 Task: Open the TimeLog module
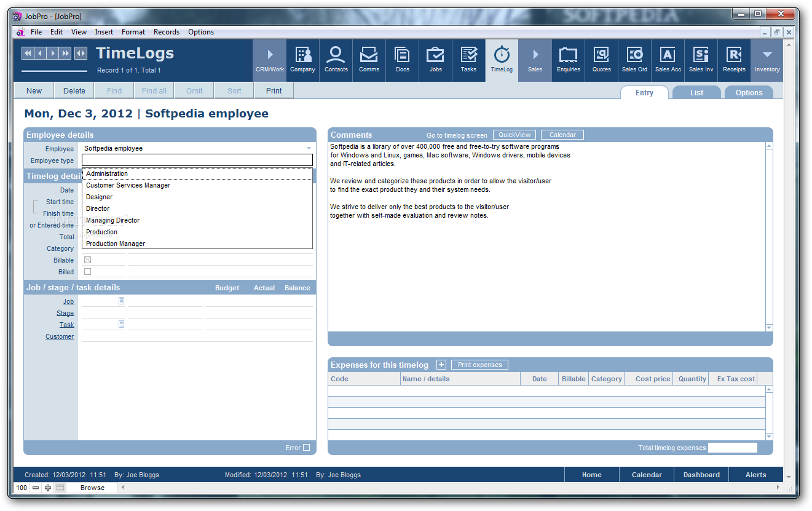[502, 60]
